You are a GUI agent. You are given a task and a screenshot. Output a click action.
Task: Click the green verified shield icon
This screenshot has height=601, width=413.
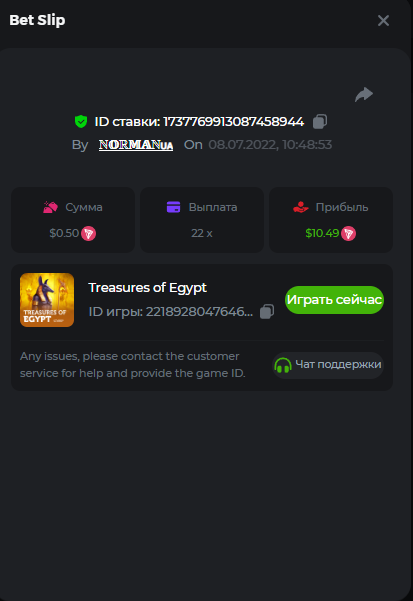tap(81, 122)
